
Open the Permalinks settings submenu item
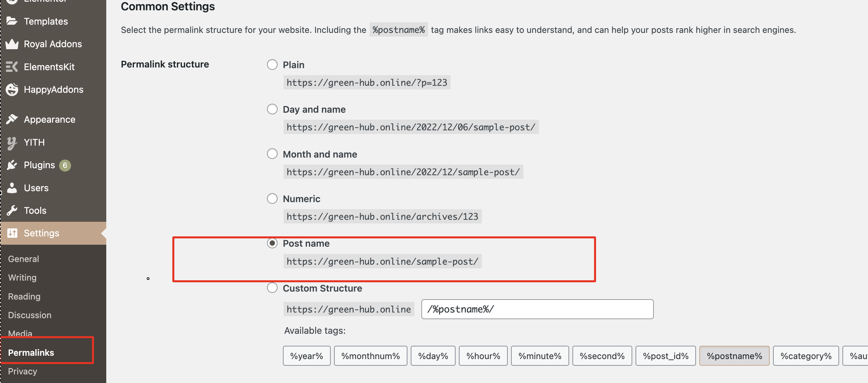(31, 352)
